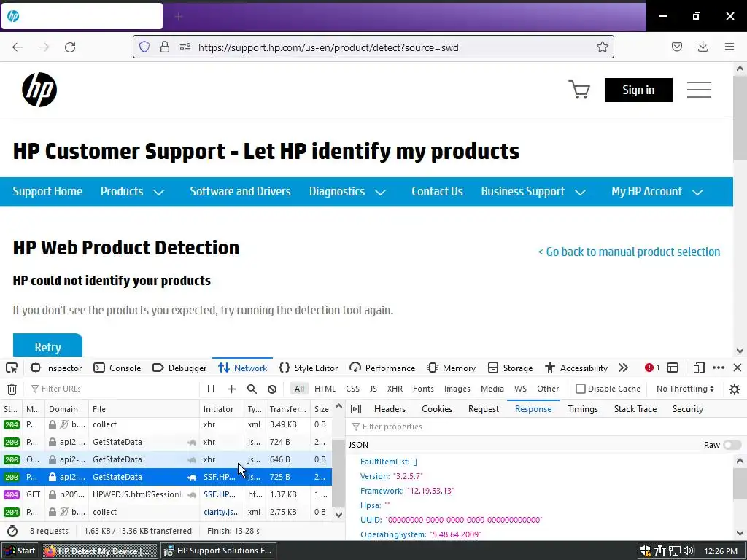Open tracking protection shield icon

click(144, 47)
